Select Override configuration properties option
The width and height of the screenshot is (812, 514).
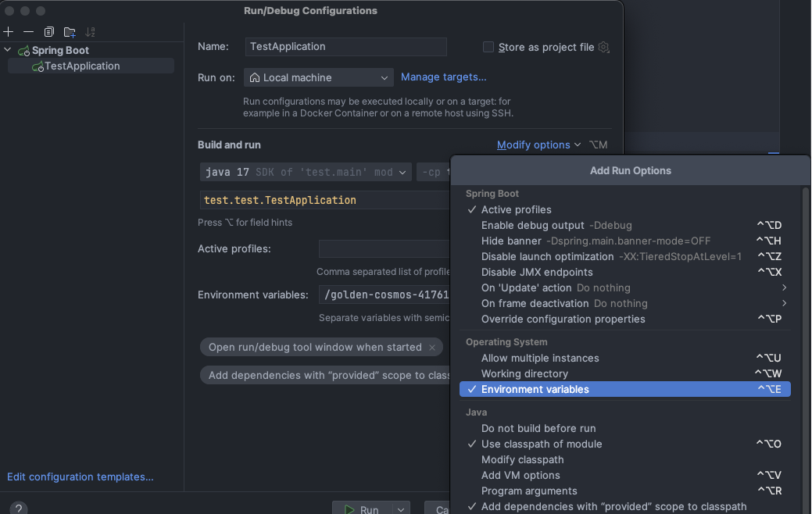coord(625,319)
